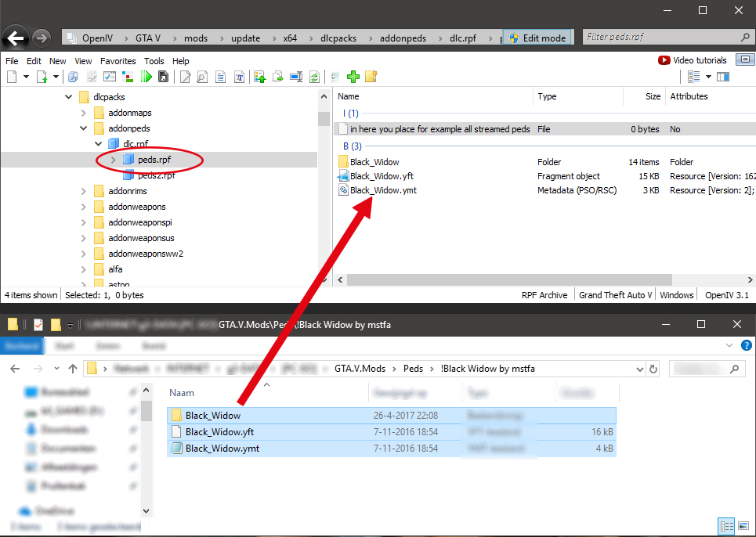Click the red and green color blocks icon
This screenshot has height=537, width=756.
pyautogui.click(x=128, y=77)
